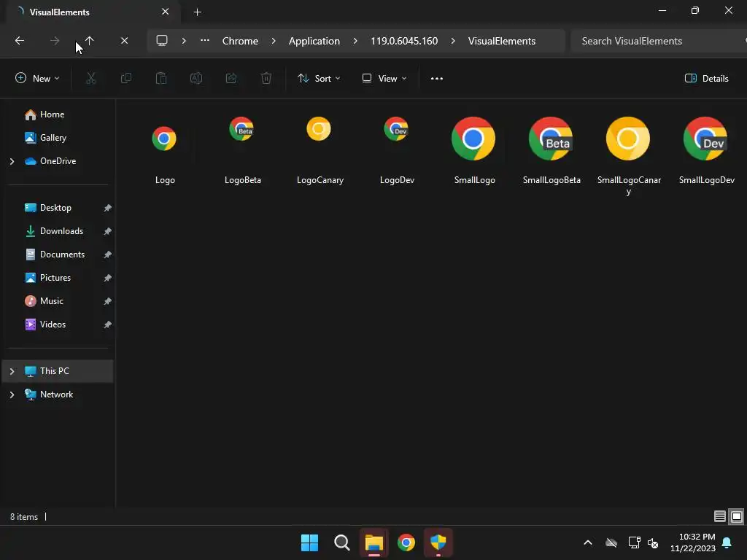Focus the Search VisualElements box
747x560 pixels.
(x=657, y=41)
